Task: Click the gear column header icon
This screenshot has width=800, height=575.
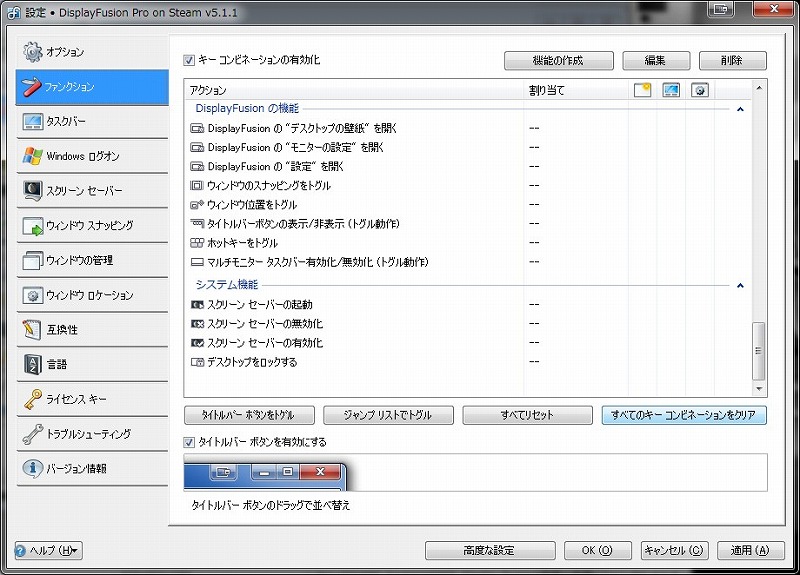Action: (x=700, y=90)
